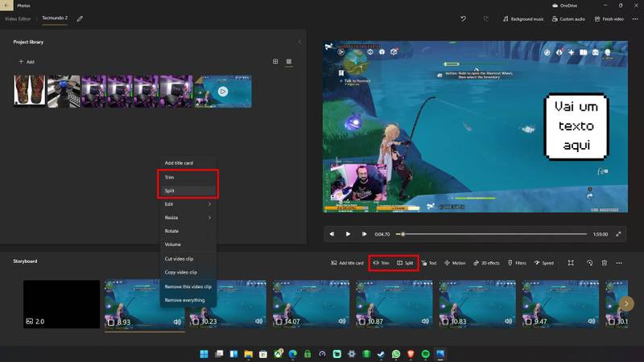Open preview in full screen
644x362 pixels.
618,234
